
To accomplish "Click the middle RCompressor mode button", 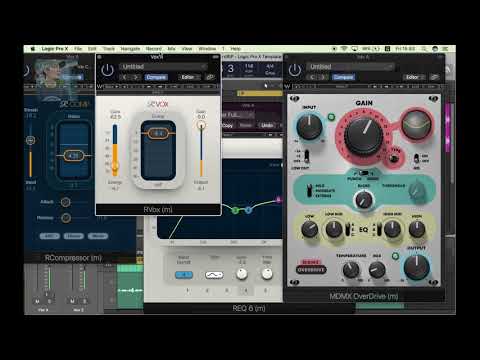I will click(x=74, y=236).
